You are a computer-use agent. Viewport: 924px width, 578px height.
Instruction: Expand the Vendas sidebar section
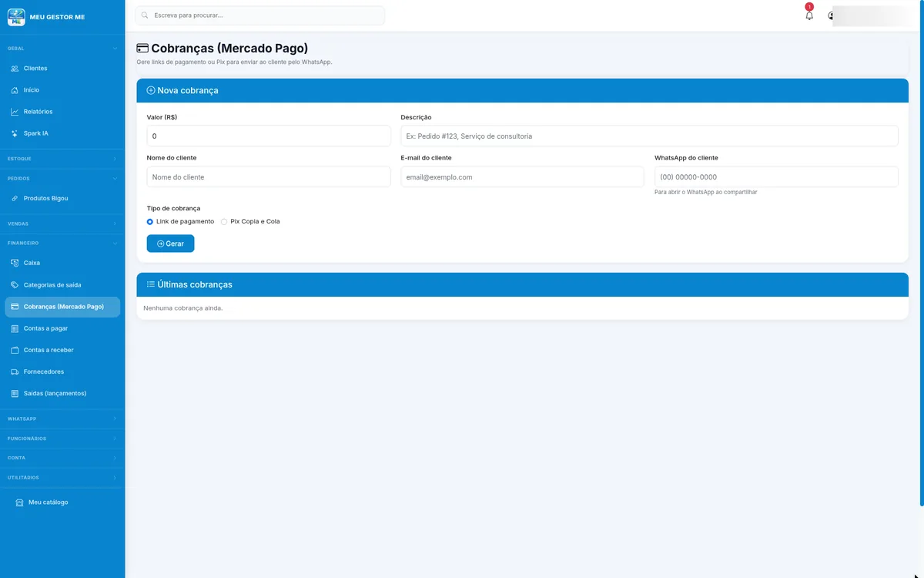[62, 223]
